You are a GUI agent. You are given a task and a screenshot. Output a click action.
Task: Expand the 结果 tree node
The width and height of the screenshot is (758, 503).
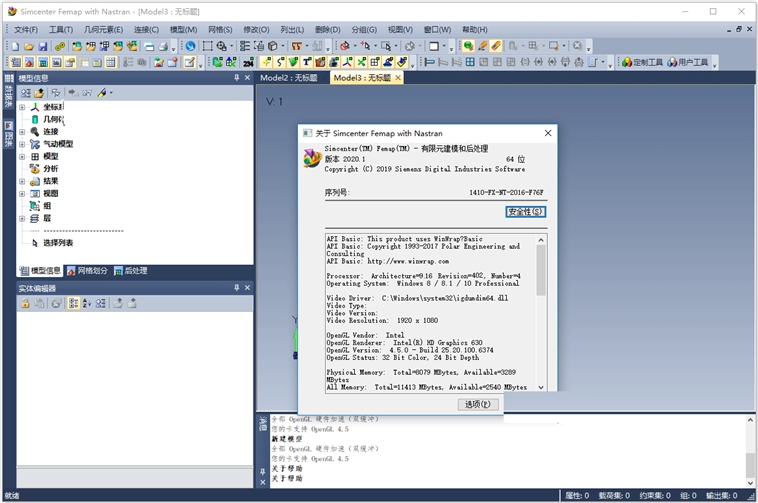point(22,181)
